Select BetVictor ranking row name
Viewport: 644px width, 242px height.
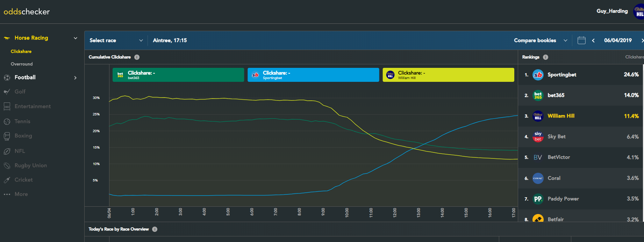[x=559, y=157]
